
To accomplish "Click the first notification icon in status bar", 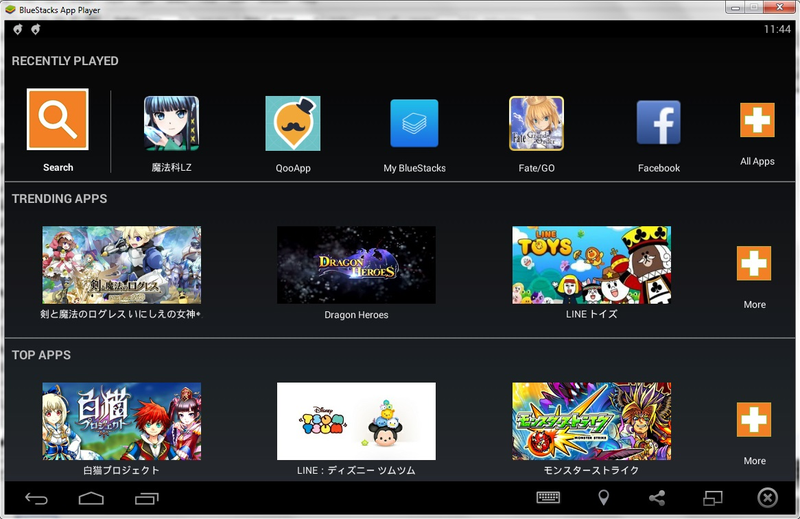I will 17,30.
